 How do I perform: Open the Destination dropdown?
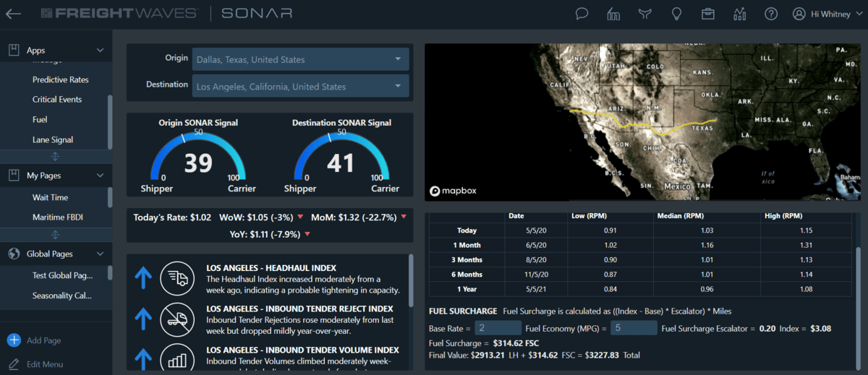pos(300,87)
